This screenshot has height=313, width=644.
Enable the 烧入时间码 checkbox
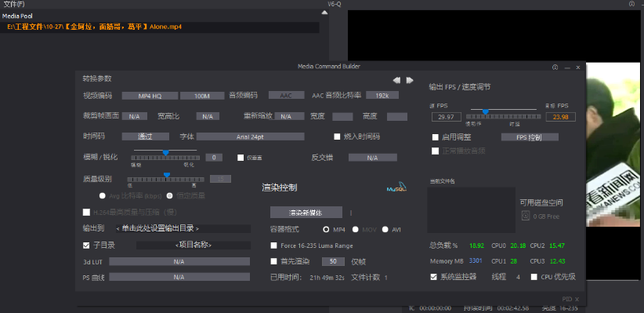pos(337,136)
